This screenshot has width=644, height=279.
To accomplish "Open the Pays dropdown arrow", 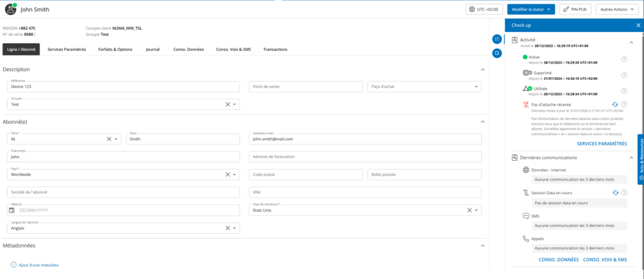I will 235,175.
